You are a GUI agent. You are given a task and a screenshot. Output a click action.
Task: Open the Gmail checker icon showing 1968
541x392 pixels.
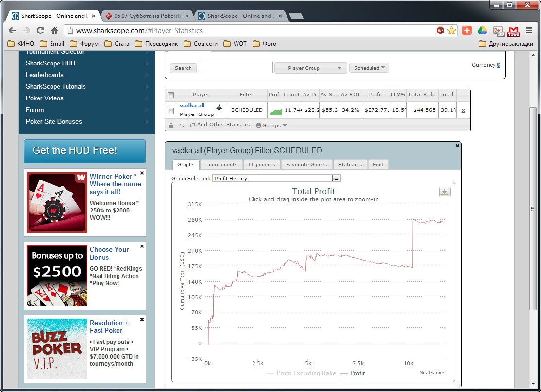click(513, 31)
